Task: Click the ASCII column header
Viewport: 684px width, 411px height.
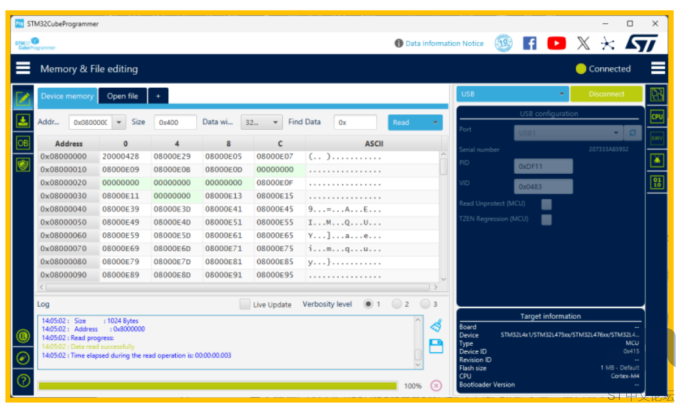Action: [x=374, y=144]
